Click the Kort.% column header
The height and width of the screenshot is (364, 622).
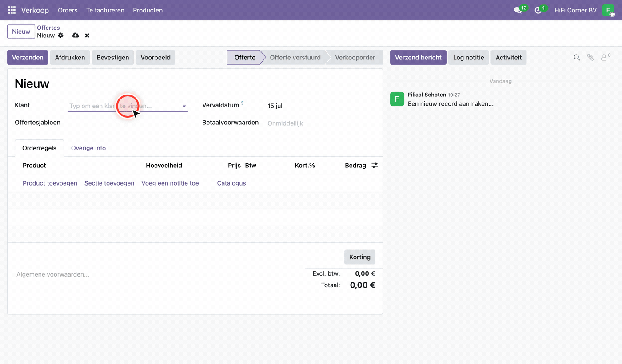pyautogui.click(x=305, y=165)
